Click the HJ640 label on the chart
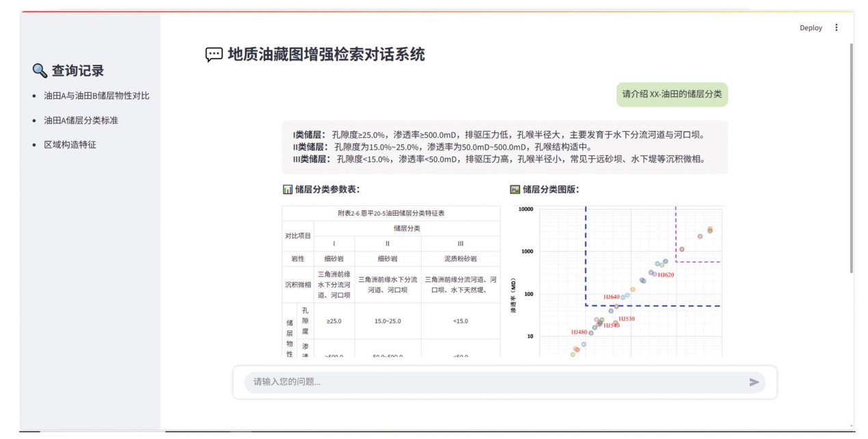Viewport: 868px width, 439px height. click(x=611, y=297)
